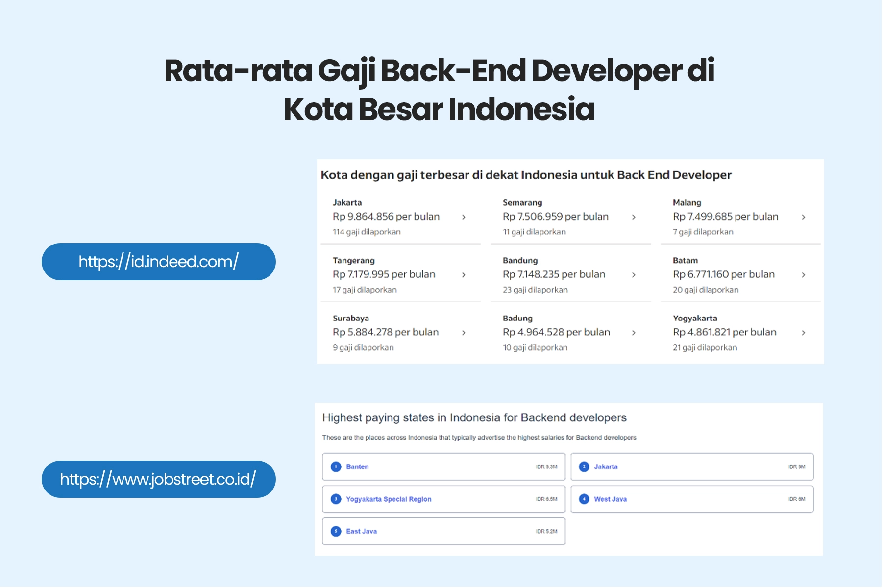The height and width of the screenshot is (588, 883).
Task: Click salary Rp 7.499.685 per bulan
Action: coord(725,217)
